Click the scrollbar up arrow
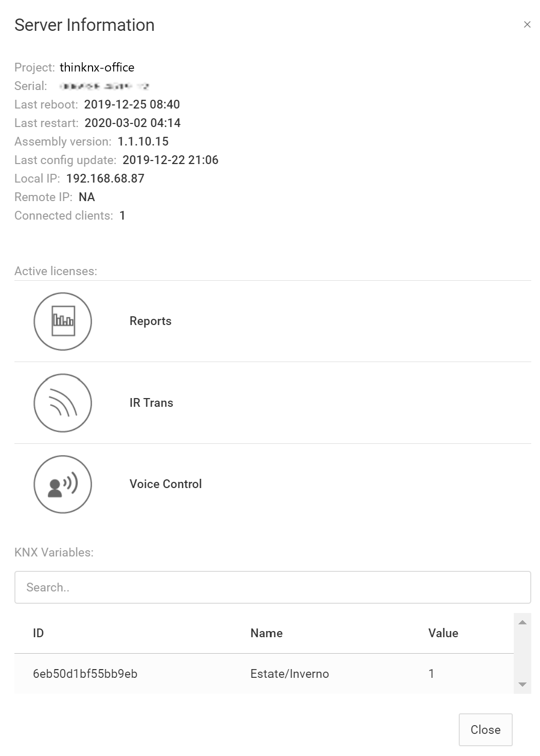540x756 pixels. [523, 622]
